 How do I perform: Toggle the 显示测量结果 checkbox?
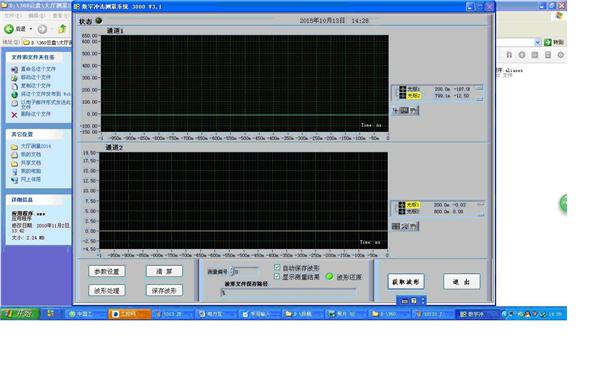coord(277,276)
